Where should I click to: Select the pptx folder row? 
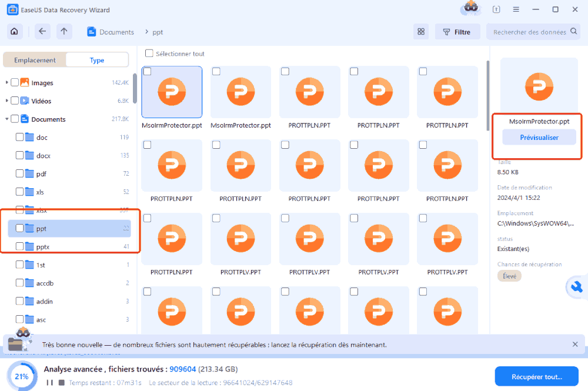69,246
